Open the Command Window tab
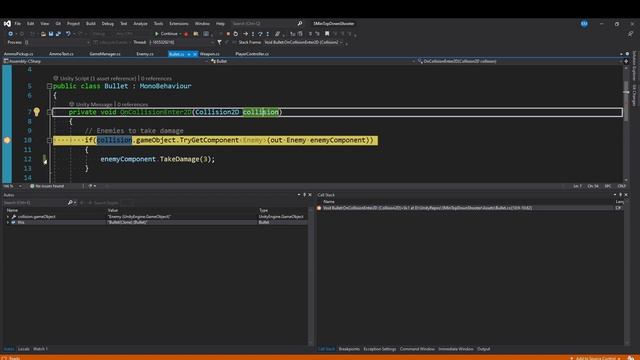This screenshot has width=640, height=360. (417, 349)
